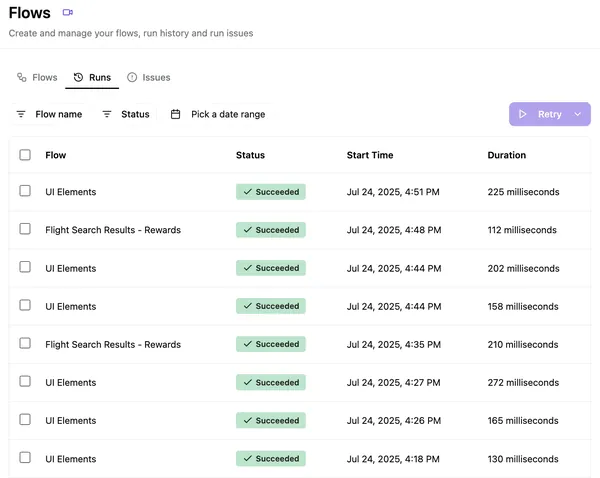This screenshot has height=478, width=600.
Task: Open the UI Elements run from 4:51 PM
Action: tap(71, 192)
